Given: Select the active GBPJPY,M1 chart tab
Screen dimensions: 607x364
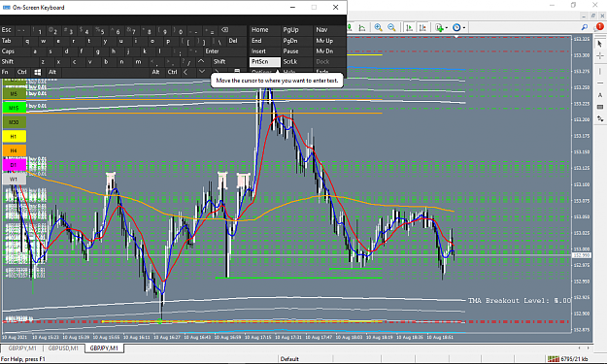Looking at the screenshot, I should 104,348.
